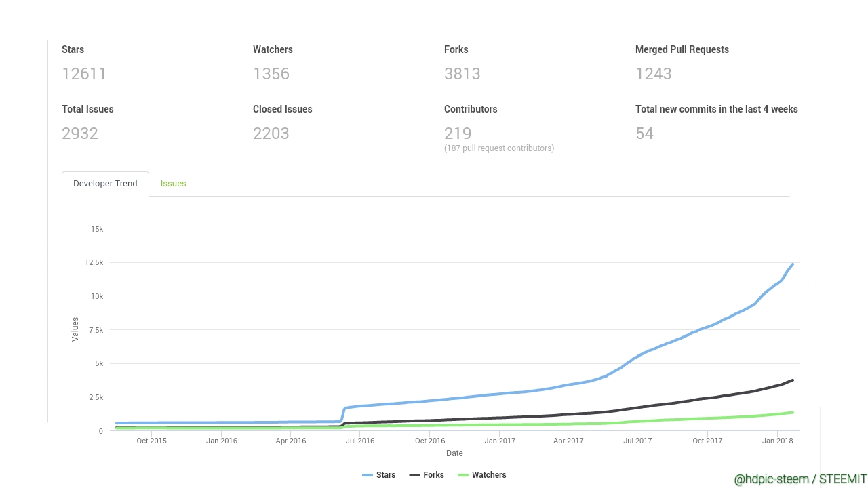Click the Jan 2016 x-axis label
This screenshot has width=868, height=488.
(222, 441)
